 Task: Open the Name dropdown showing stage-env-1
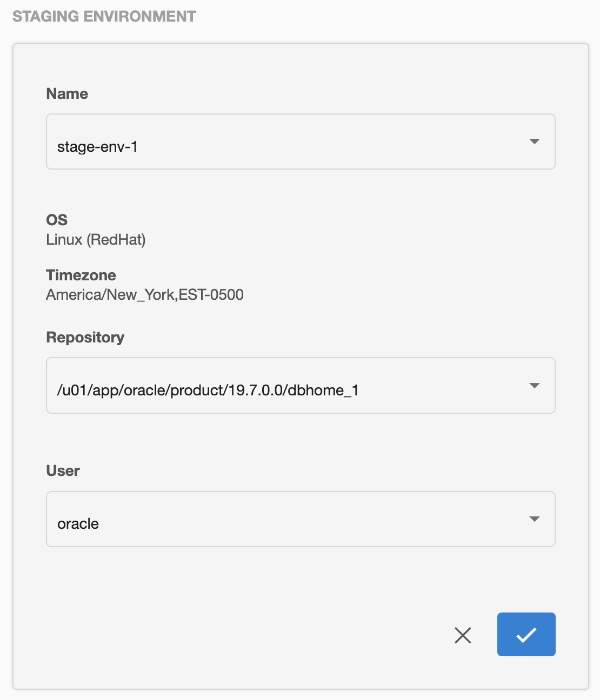(301, 142)
